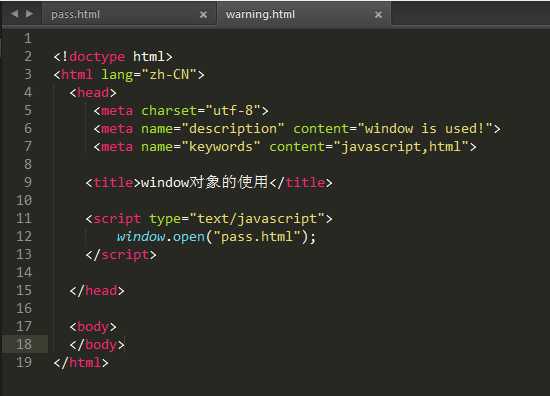
Task: Click line number 19 in gutter
Action: coord(24,362)
